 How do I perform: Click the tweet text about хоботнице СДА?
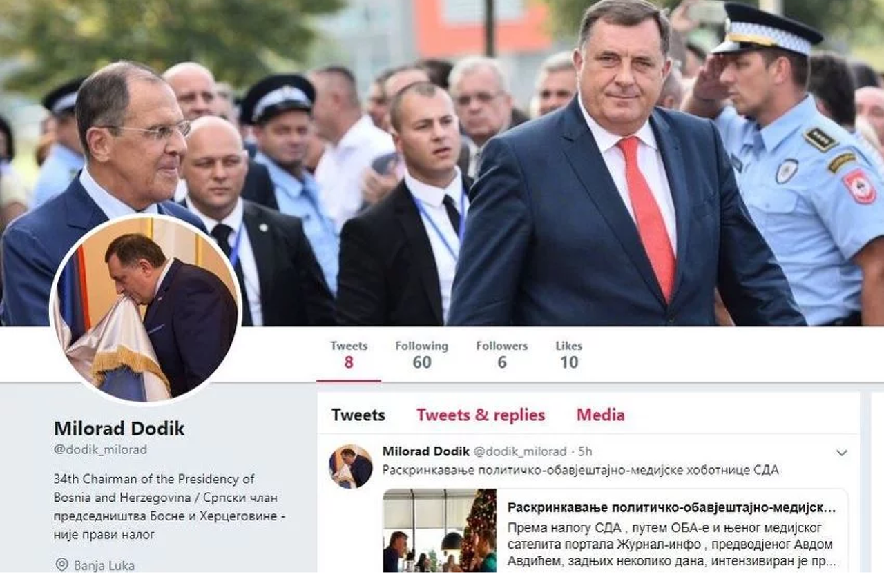(x=580, y=471)
